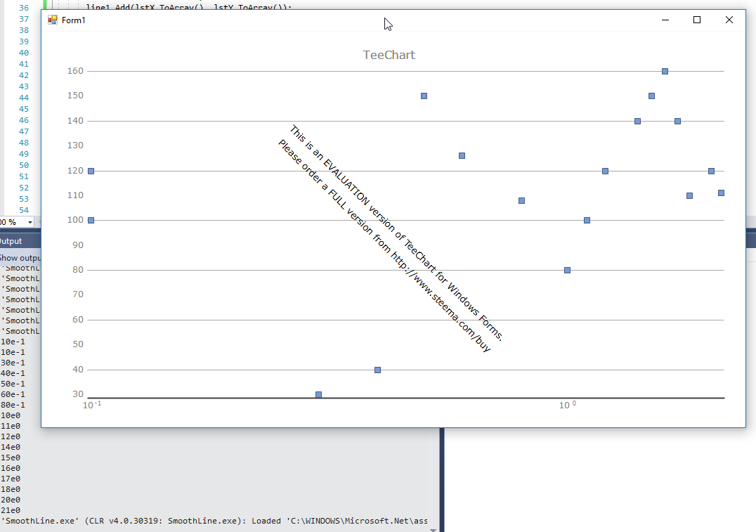This screenshot has width=756, height=532.
Task: Click line number 36 in the code editor
Action: tap(24, 8)
